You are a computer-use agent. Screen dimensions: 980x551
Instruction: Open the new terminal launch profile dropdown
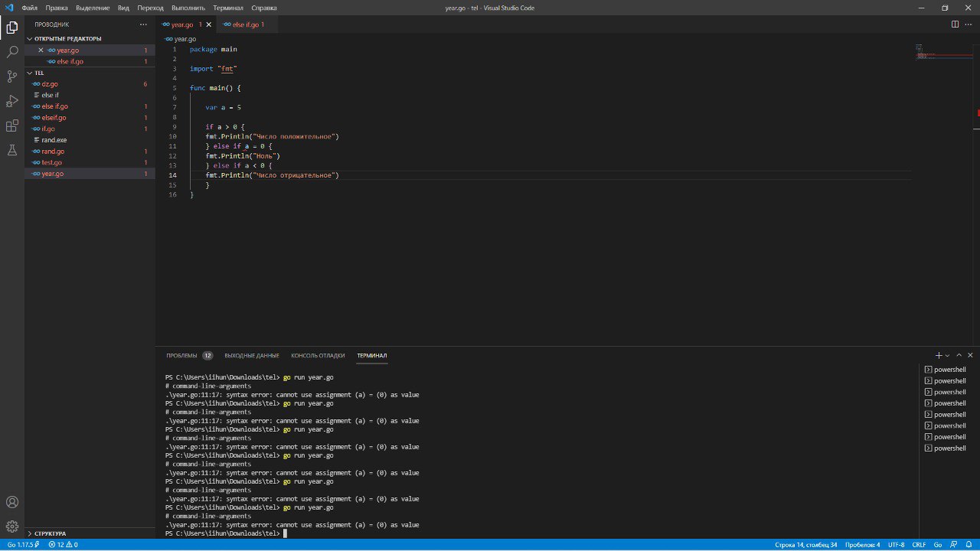pyautogui.click(x=947, y=356)
